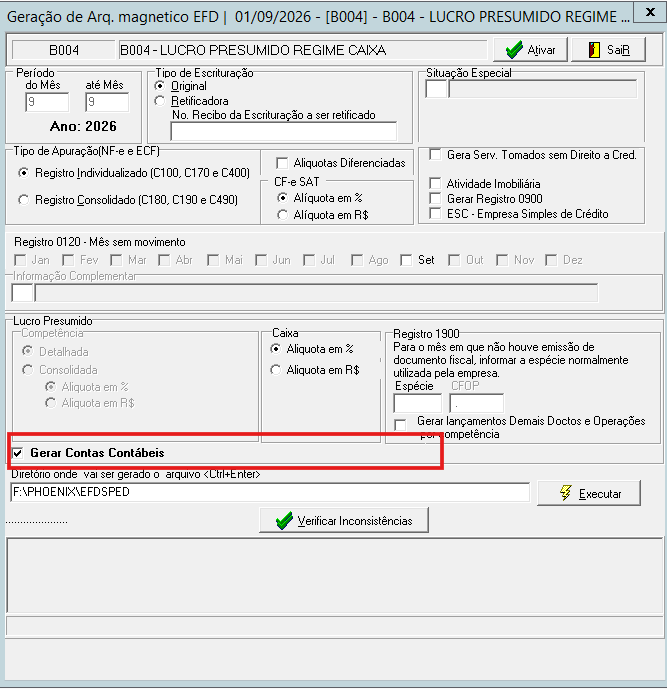
Task: Click the B004 company code field
Action: tap(64, 50)
